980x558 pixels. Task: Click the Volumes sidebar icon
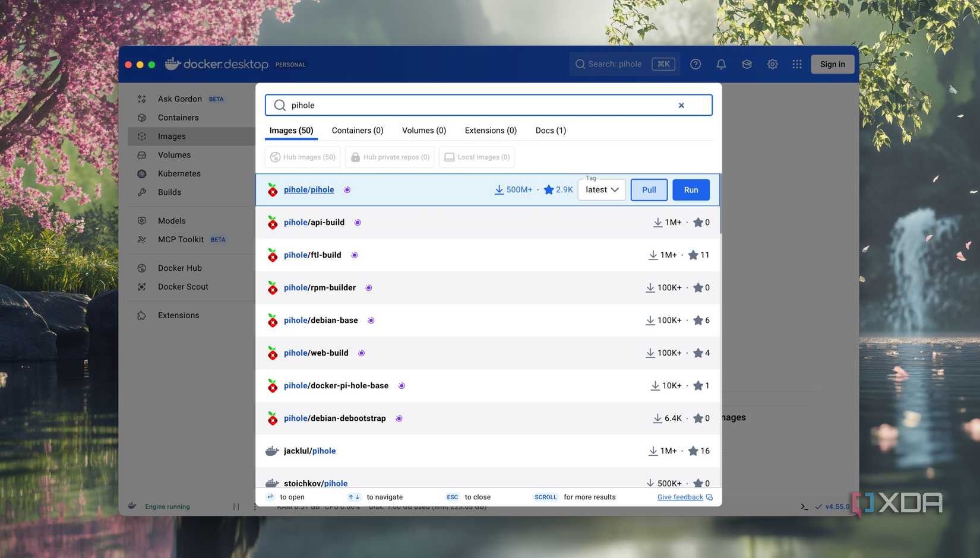tap(141, 155)
